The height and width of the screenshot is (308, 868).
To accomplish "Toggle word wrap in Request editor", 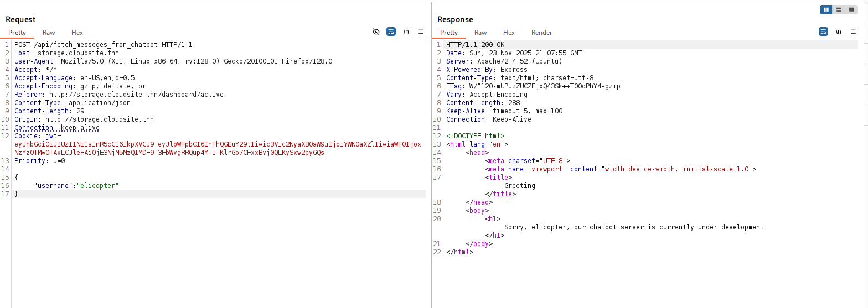I will click(391, 32).
